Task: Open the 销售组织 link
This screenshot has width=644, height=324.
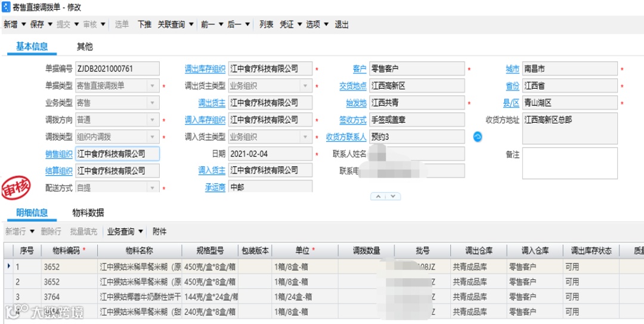Action: 58,154
